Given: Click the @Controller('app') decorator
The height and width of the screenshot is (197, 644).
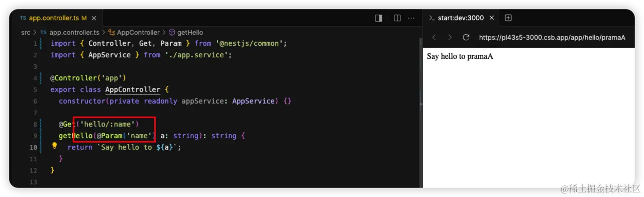Looking at the screenshot, I should click(x=88, y=78).
